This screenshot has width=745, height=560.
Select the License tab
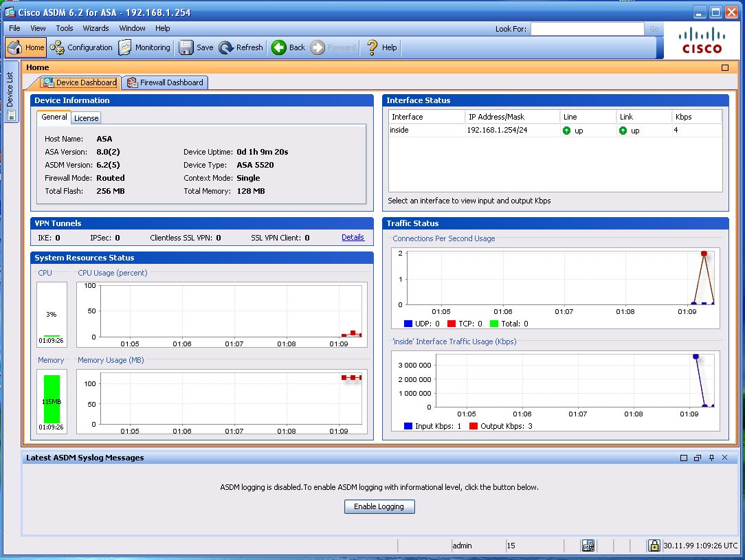click(x=86, y=117)
